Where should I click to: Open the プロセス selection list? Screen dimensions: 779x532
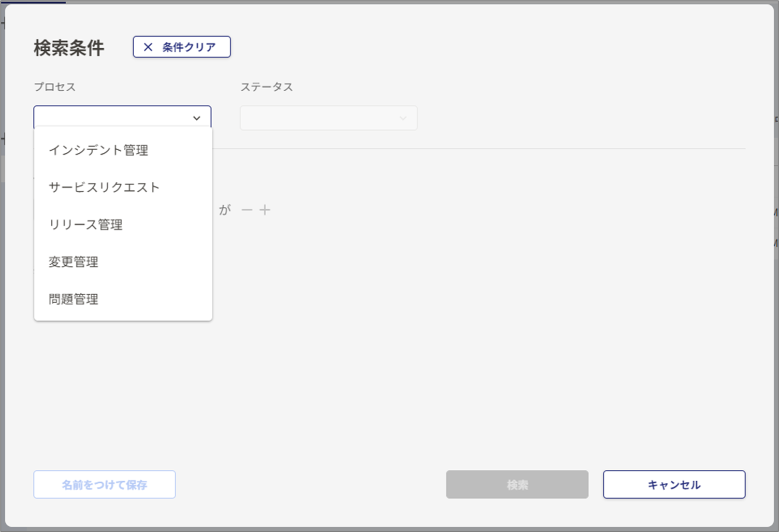tap(122, 117)
